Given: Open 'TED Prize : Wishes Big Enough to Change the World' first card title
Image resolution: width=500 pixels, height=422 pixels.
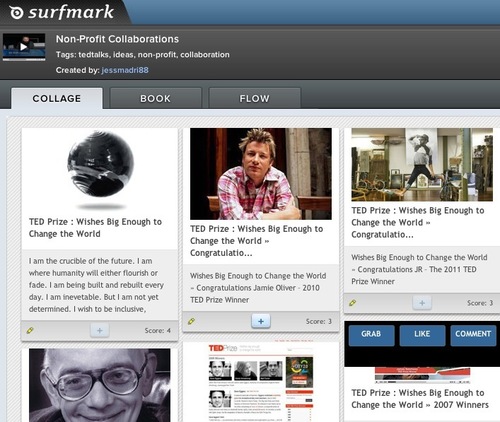Looking at the screenshot, I should [95, 228].
